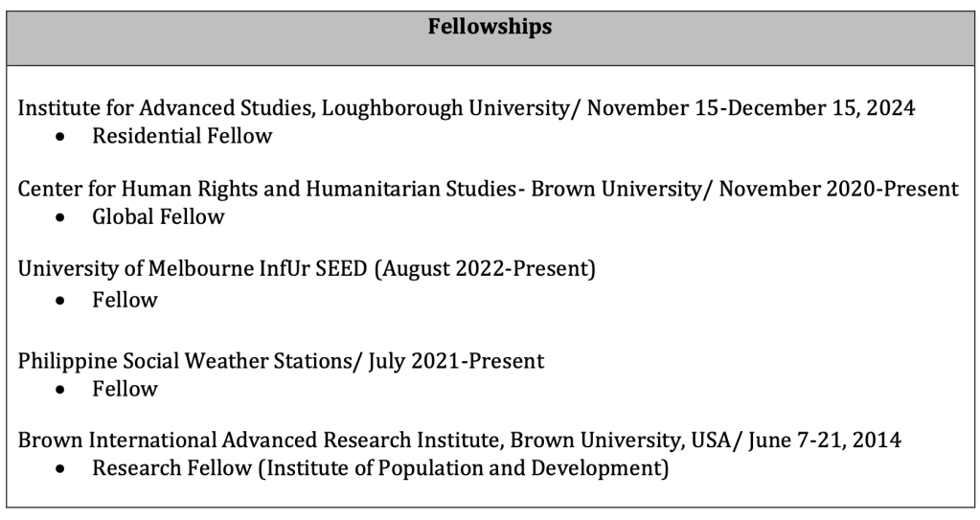
Task: Click "Fellow" under the University of Melbourne entry
Action: click(125, 301)
